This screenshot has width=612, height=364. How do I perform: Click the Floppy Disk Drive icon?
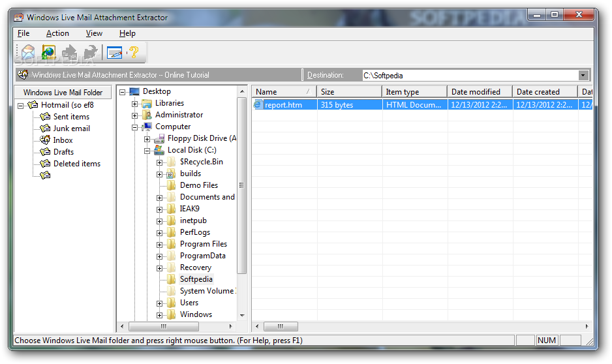click(x=159, y=138)
